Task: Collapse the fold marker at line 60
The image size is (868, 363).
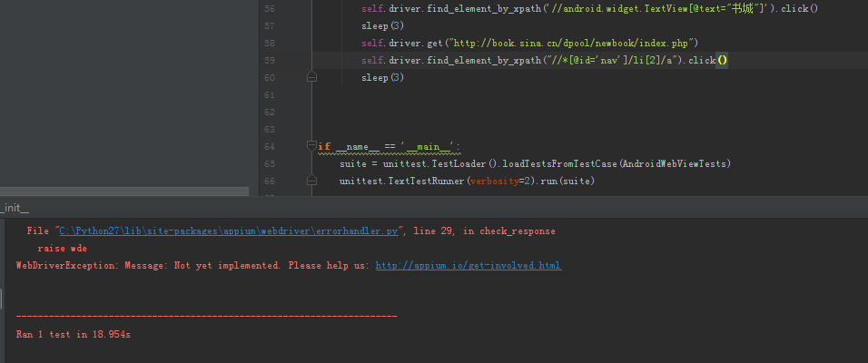Action: point(311,77)
